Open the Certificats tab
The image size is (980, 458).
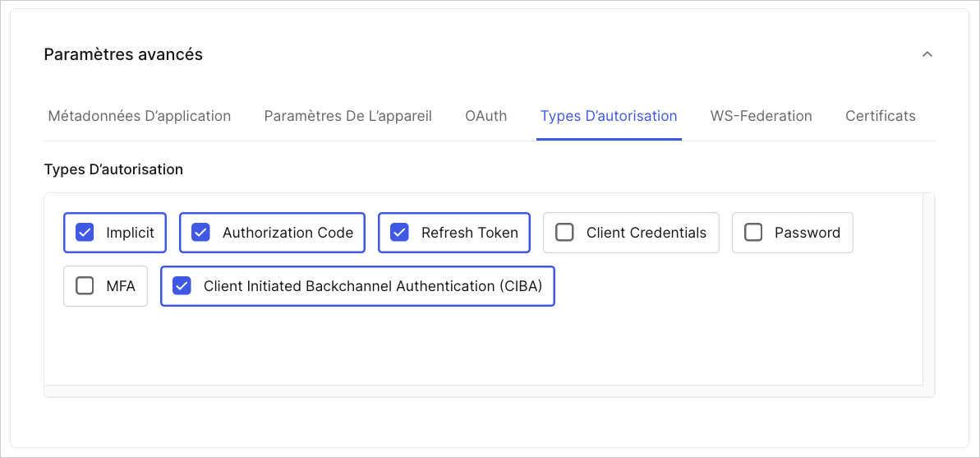(881, 116)
